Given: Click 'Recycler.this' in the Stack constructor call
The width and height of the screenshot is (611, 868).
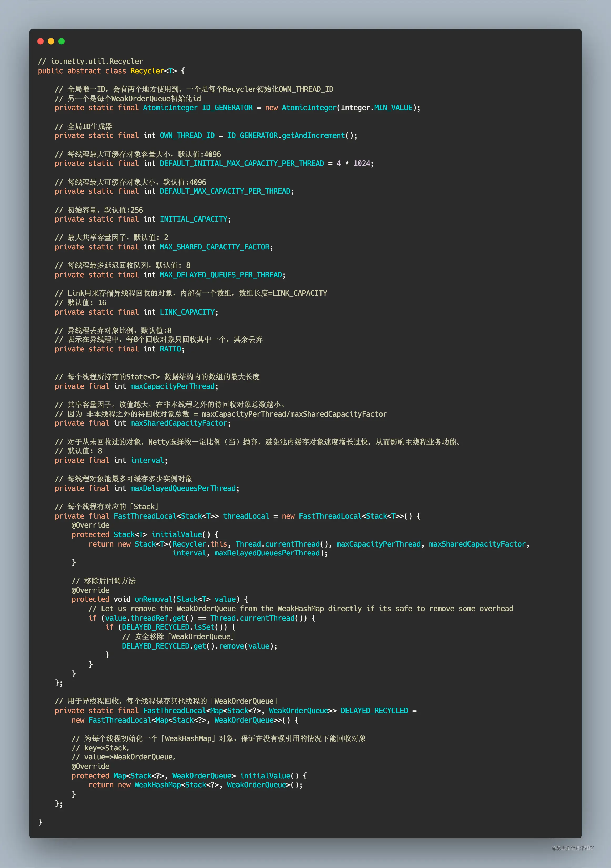Looking at the screenshot, I should click(200, 544).
